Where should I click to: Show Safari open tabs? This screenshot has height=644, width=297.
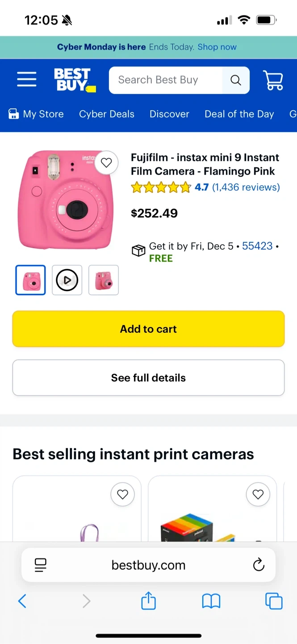click(x=274, y=601)
